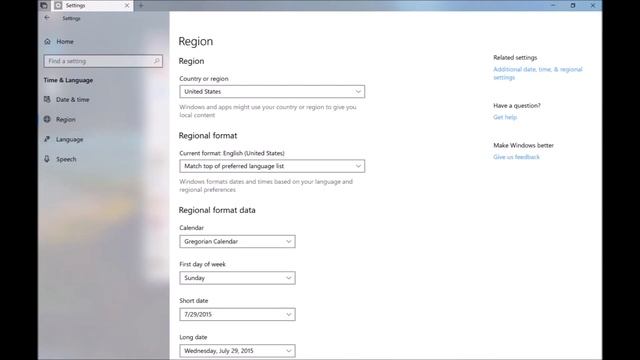Image resolution: width=640 pixels, height=360 pixels.
Task: Open the Short date format dropdown
Action: [238, 314]
